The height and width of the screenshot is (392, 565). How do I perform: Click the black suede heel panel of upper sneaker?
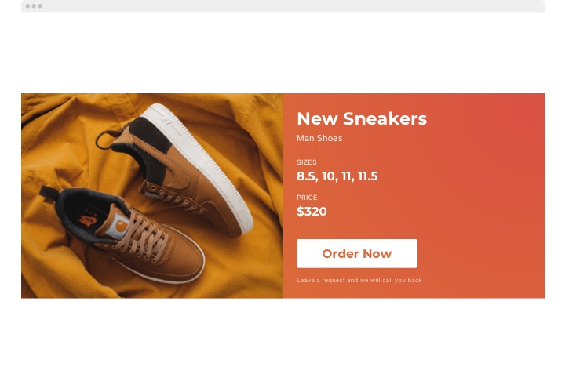[x=153, y=139]
